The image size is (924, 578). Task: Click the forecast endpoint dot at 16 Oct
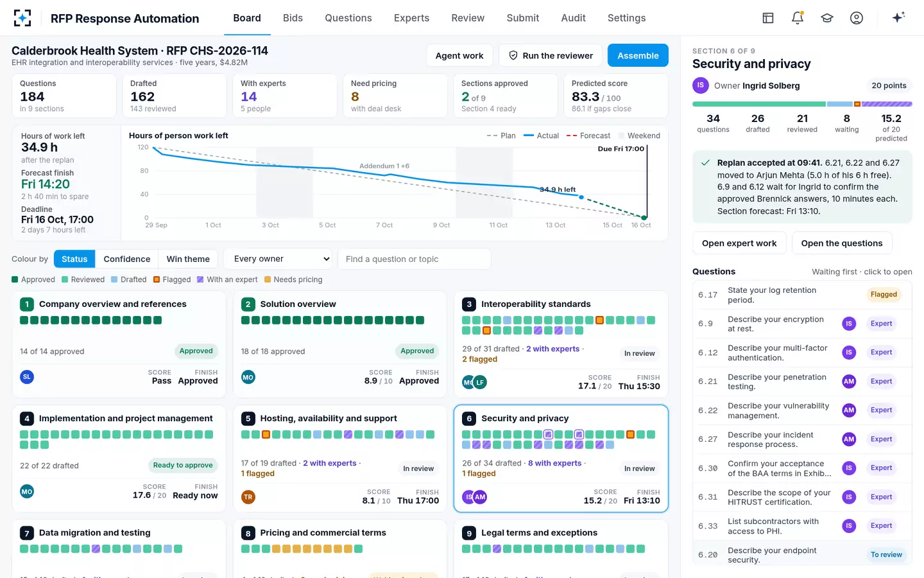tap(644, 218)
